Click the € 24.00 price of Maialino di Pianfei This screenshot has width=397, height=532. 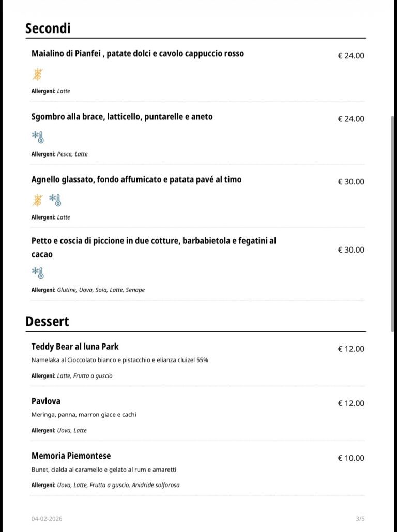[x=351, y=56]
